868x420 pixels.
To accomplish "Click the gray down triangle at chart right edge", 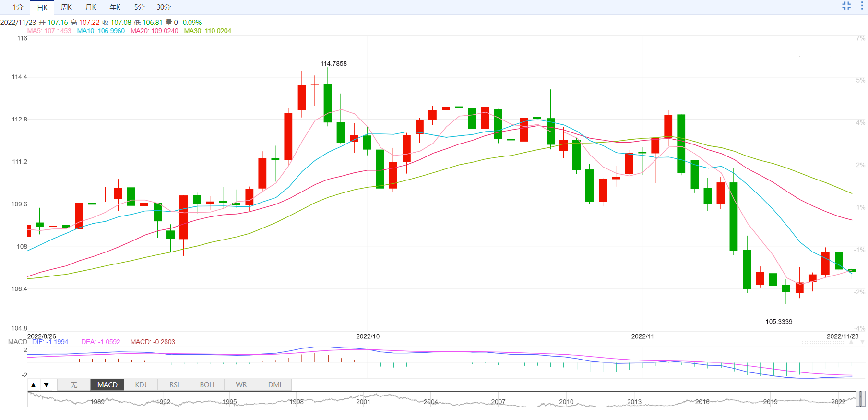I will coord(863,342).
